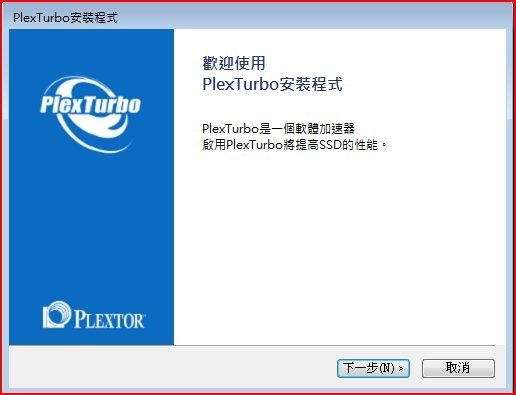Click the 'PlexTurbo是一個軟體加速器' line

pos(278,128)
